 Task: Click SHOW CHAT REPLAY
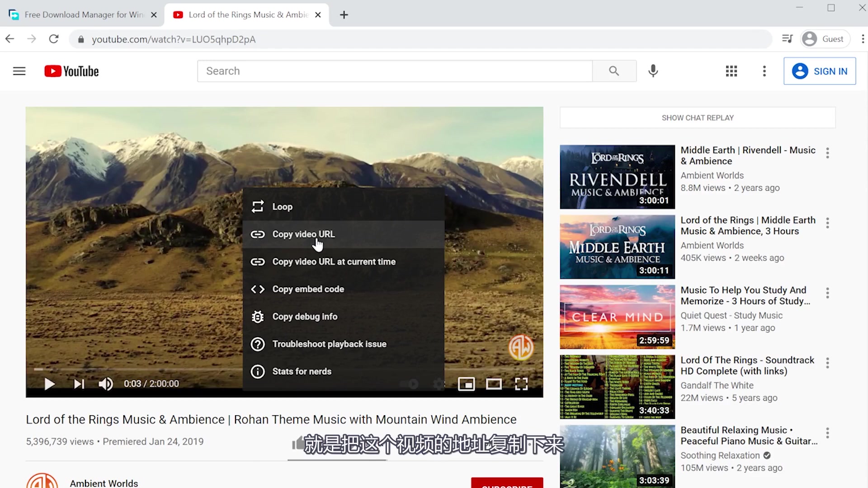(698, 117)
